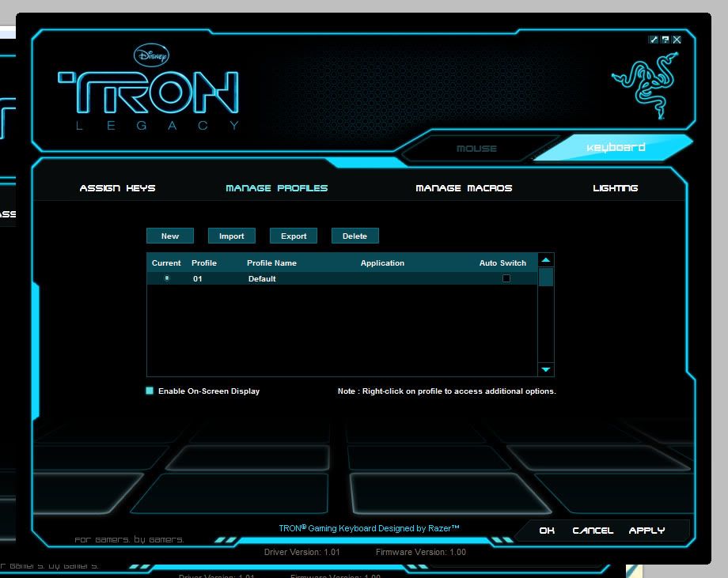Open the Lighting settings section

615,188
